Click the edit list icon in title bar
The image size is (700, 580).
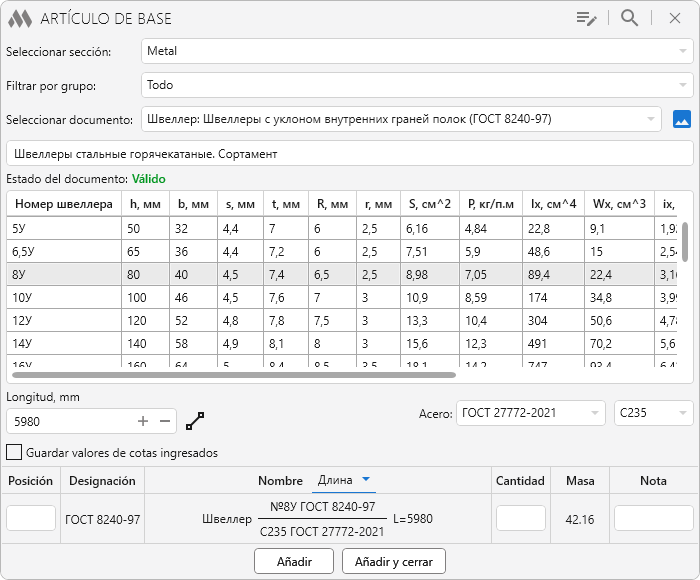coord(586,18)
